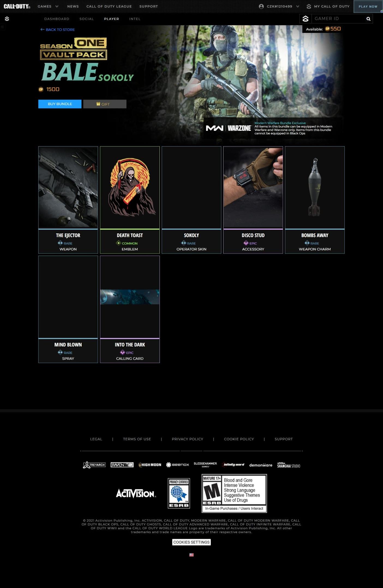Open the CZK#1210499 account dropdown
Image resolution: width=383 pixels, height=588 pixels.
click(279, 6)
